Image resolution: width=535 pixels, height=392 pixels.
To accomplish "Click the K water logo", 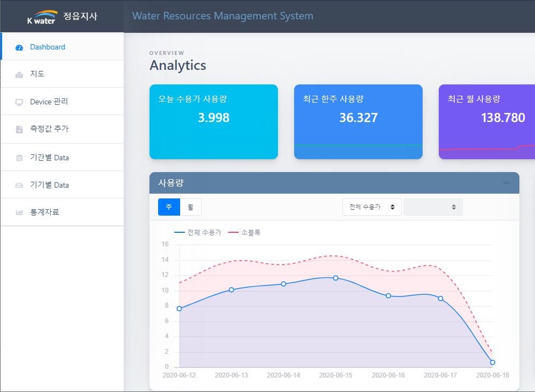I will click(42, 17).
